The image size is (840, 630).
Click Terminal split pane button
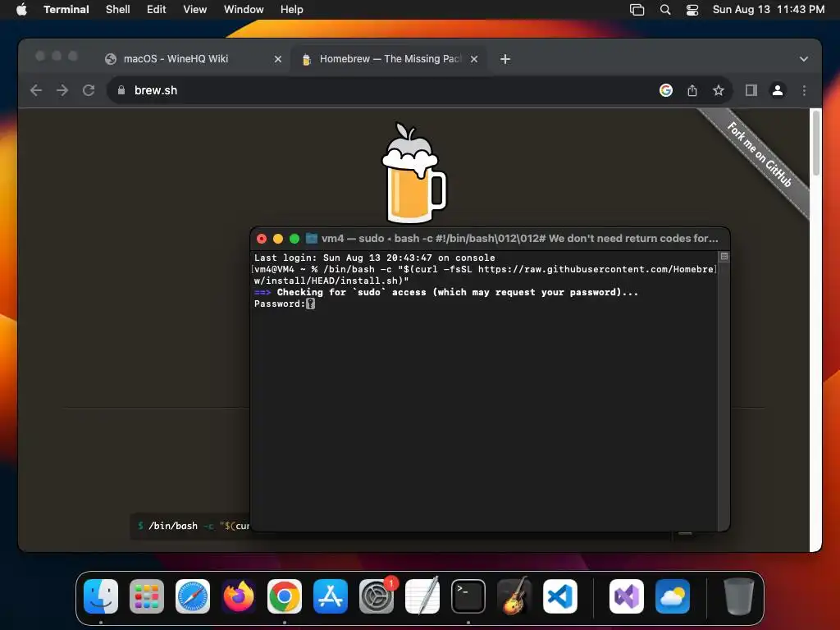724,257
